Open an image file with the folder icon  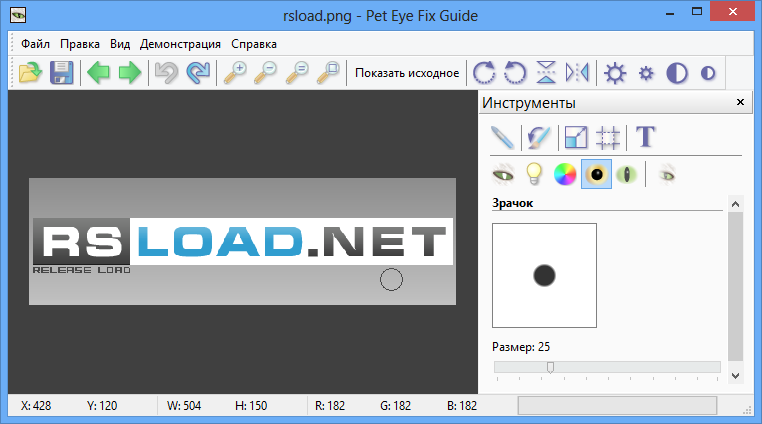(x=30, y=73)
